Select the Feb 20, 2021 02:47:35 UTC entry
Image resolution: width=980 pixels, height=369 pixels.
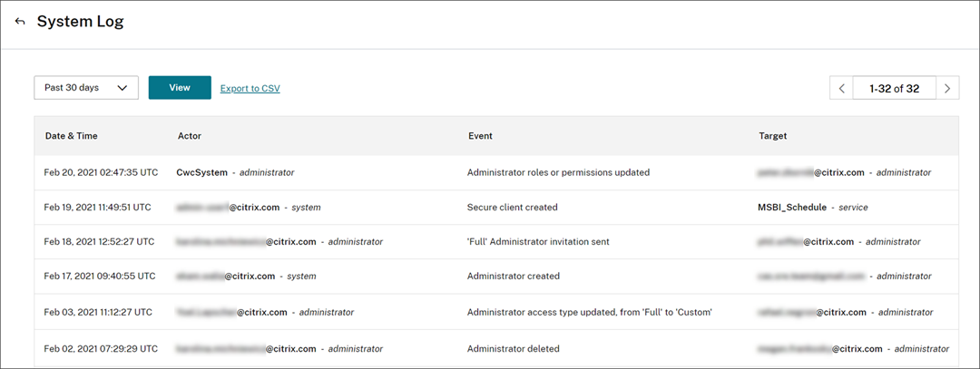coord(101,171)
